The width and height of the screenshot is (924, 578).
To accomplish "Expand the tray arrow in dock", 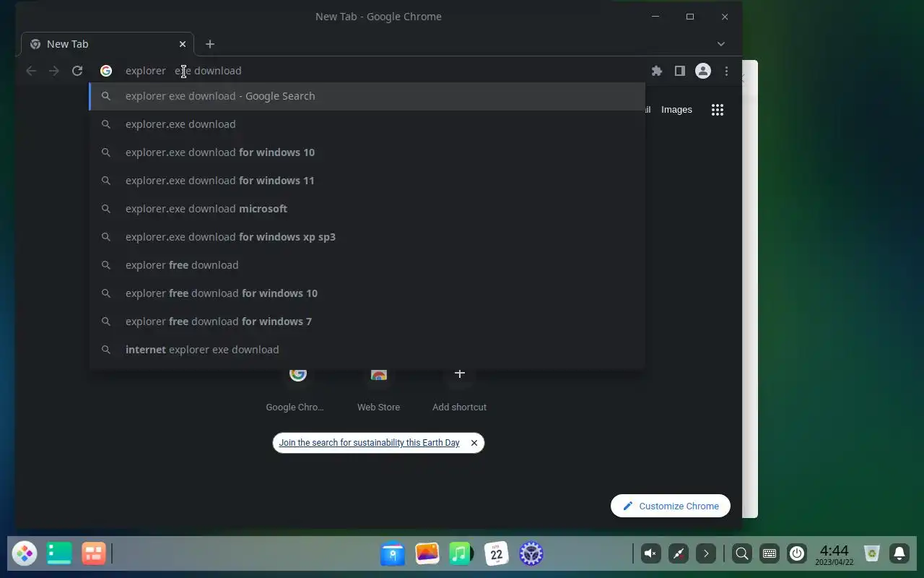I will (706, 554).
